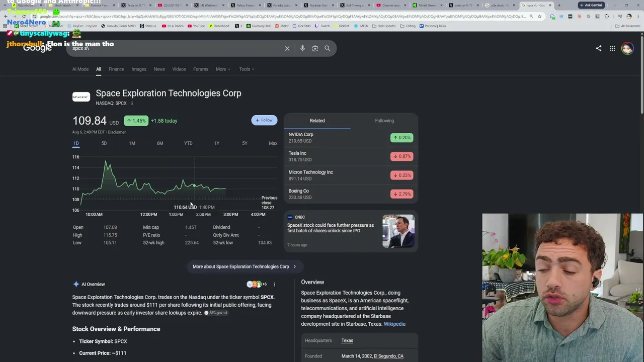The width and height of the screenshot is (644, 362).
Task: Open the three-dot menu beside NASDAQ: SPCX
Action: (x=132, y=104)
